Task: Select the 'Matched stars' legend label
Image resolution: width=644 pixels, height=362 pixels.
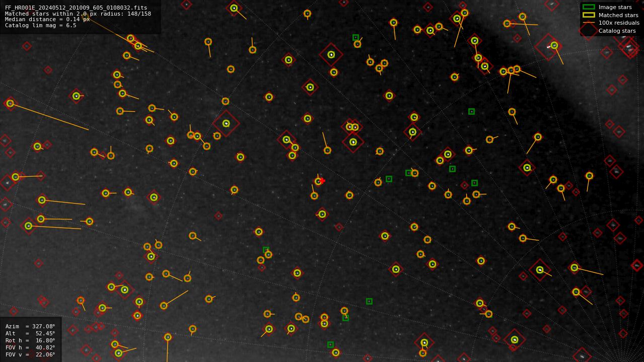Action: (618, 15)
